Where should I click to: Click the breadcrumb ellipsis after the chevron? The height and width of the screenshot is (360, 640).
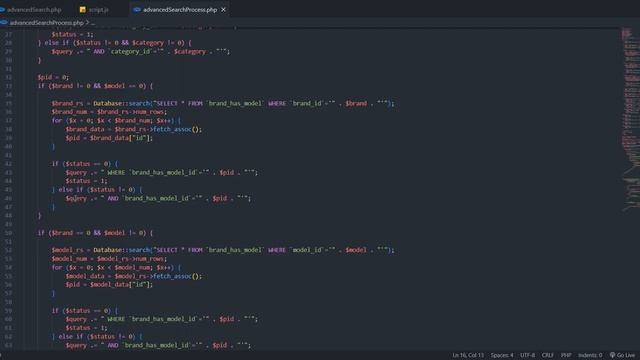[93, 23]
